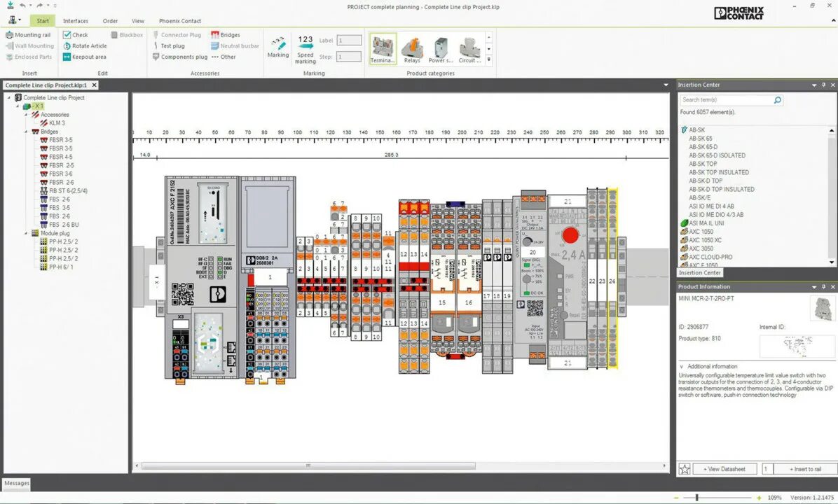
Task: Open the Components plug accessory
Action: coord(179,57)
